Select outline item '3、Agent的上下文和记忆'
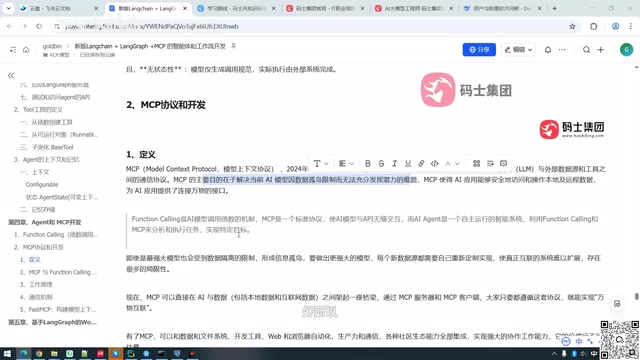This screenshot has width=640, height=360. [47, 160]
